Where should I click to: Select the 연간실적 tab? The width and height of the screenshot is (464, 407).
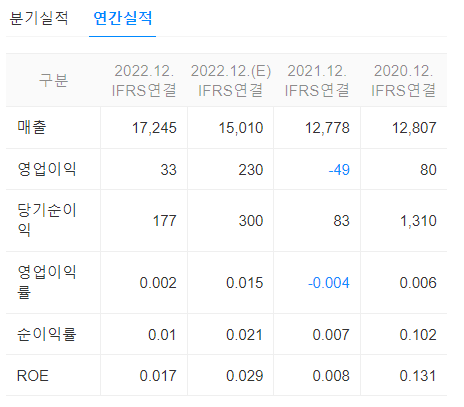(123, 18)
